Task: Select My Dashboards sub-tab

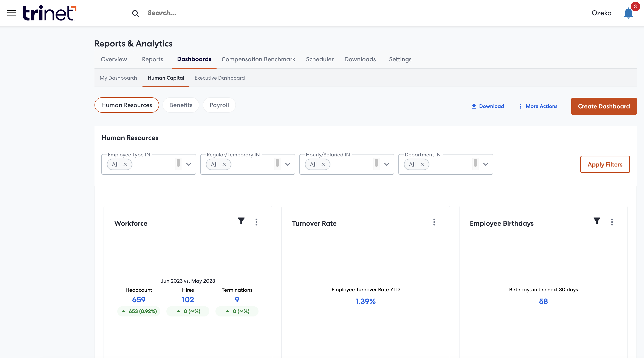Action: coord(119,78)
